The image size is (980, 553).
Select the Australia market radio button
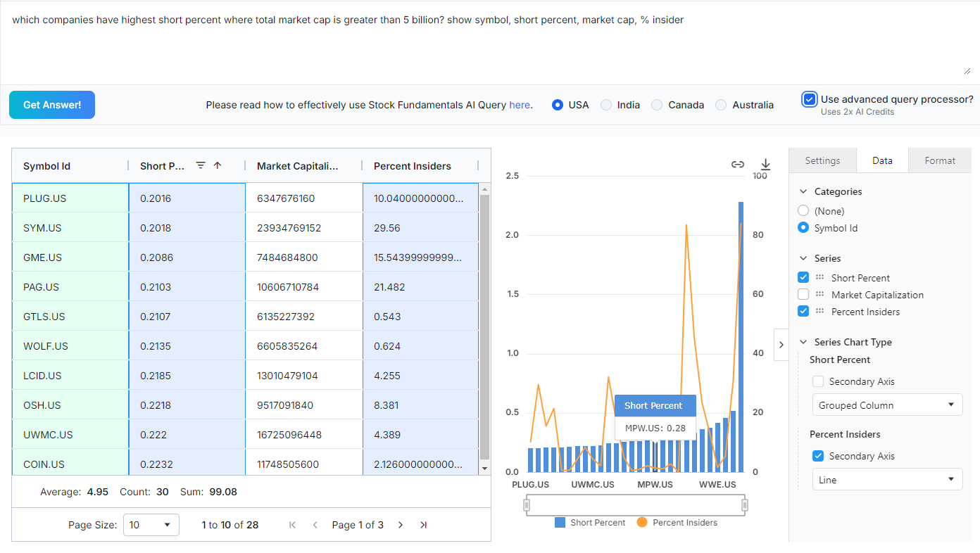pos(721,105)
